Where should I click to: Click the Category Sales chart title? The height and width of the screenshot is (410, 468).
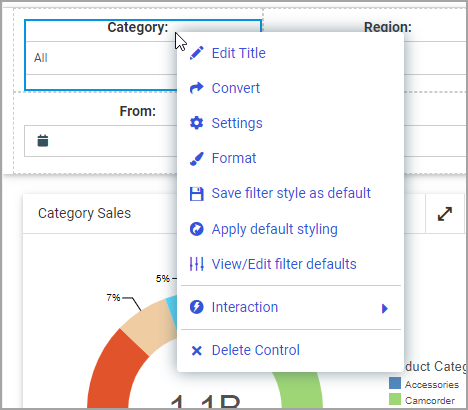pos(84,213)
